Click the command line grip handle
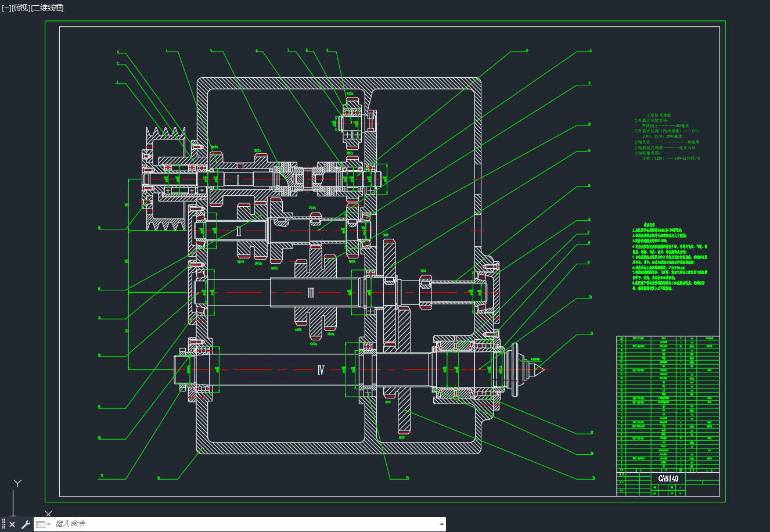 [x=3, y=524]
